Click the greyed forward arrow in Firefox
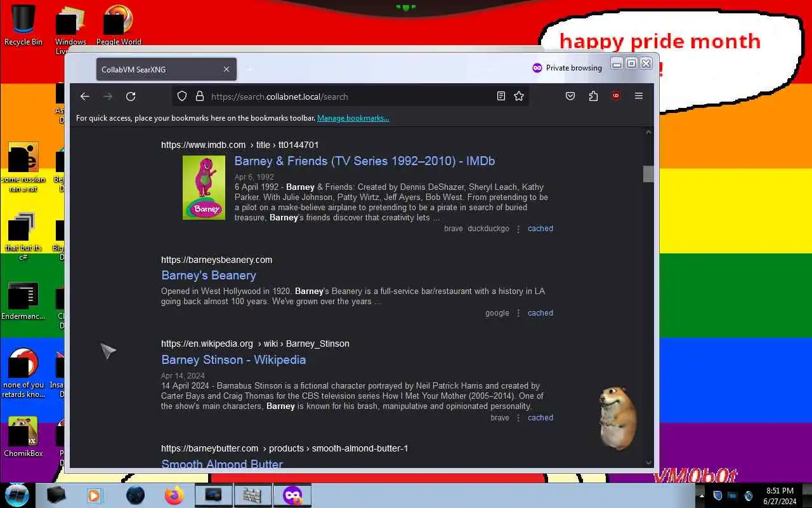This screenshot has height=508, width=812. [x=108, y=97]
